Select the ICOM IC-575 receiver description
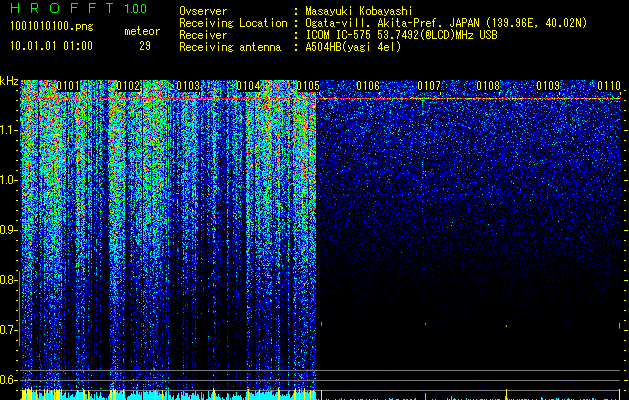This screenshot has height=400, width=629. coord(401,35)
